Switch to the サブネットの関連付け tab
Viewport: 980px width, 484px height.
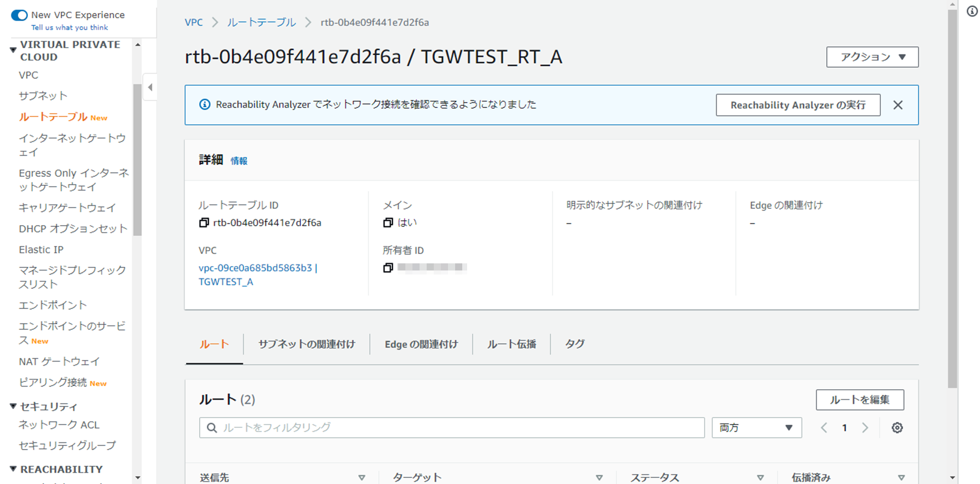(x=307, y=344)
